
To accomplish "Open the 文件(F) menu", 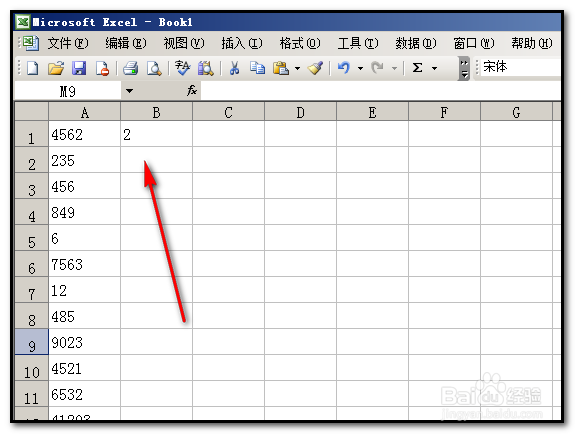I will tap(68, 43).
